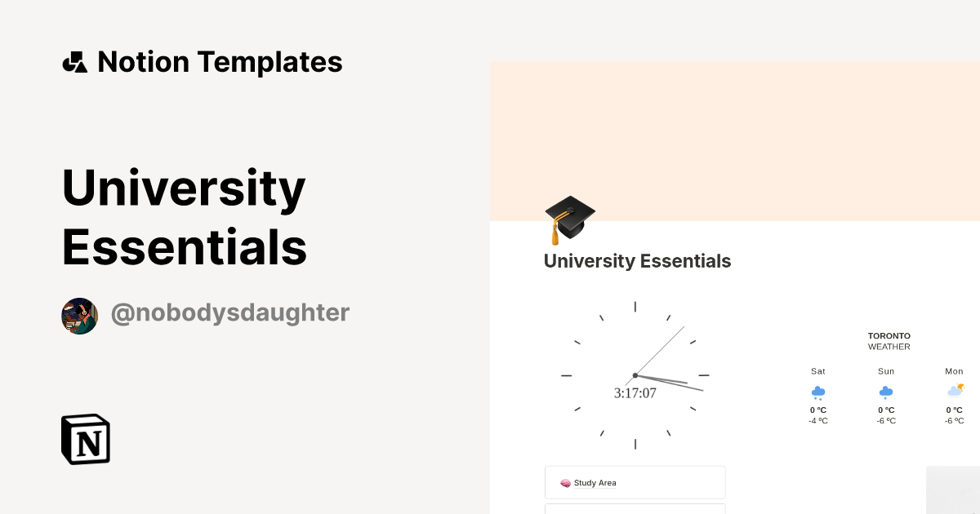The image size is (980, 514).
Task: Visit the @nobodysdaughter creator profile
Action: (x=230, y=312)
